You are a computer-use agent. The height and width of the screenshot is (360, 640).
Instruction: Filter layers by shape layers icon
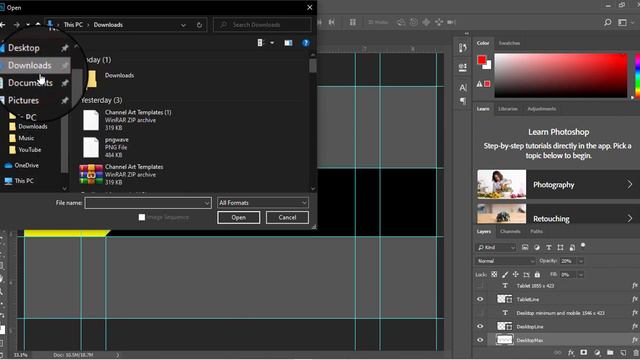coord(560,247)
